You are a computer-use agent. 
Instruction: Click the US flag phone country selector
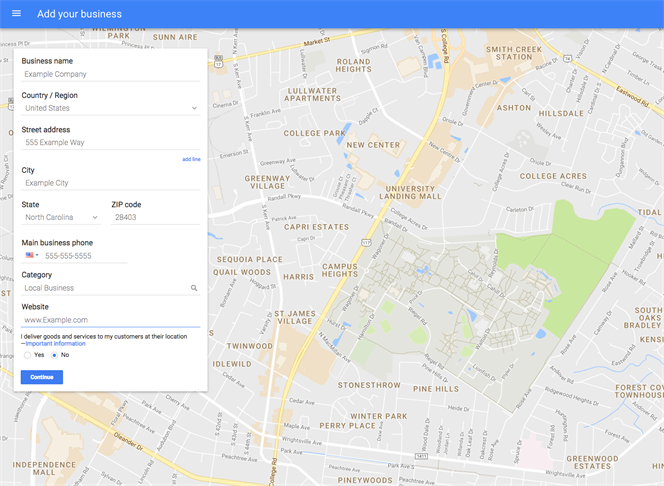(x=32, y=255)
